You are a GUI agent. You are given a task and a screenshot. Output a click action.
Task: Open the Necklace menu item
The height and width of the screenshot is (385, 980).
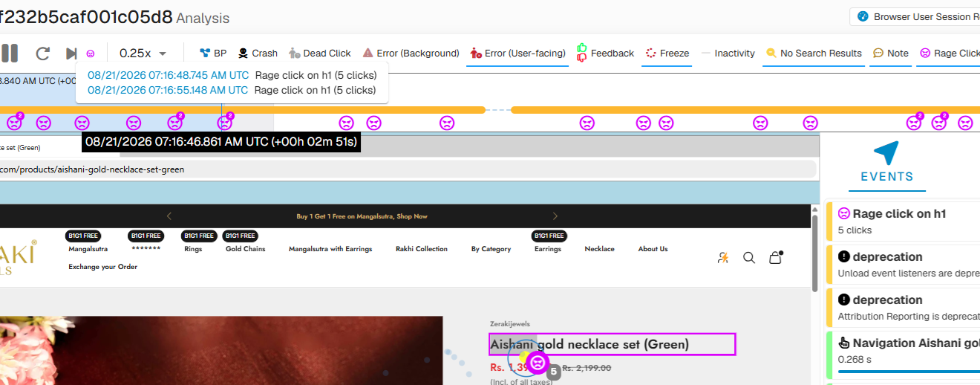click(599, 249)
